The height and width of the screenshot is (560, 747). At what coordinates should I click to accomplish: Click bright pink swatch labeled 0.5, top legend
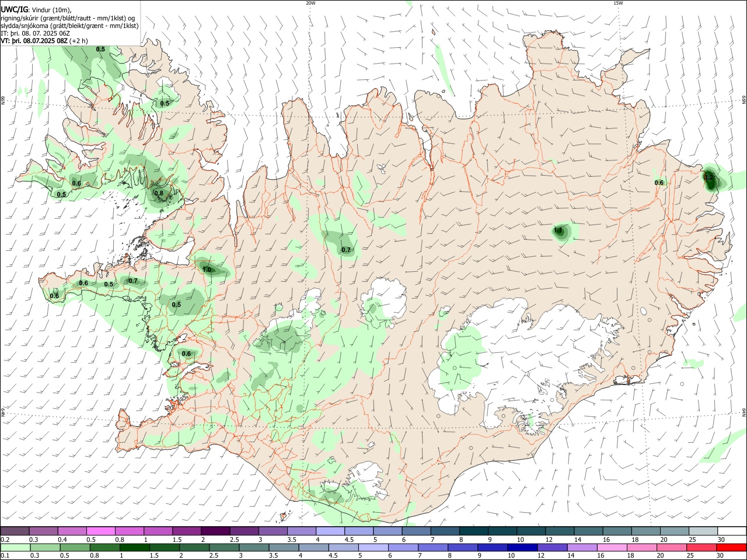[100, 531]
